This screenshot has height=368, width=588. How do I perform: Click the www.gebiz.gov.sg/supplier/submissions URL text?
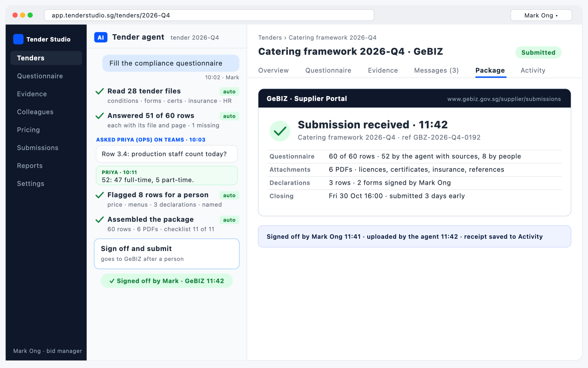[x=504, y=99]
